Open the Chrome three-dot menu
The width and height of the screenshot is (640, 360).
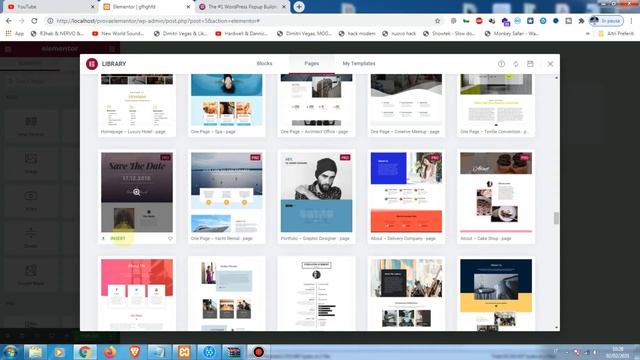coord(632,21)
